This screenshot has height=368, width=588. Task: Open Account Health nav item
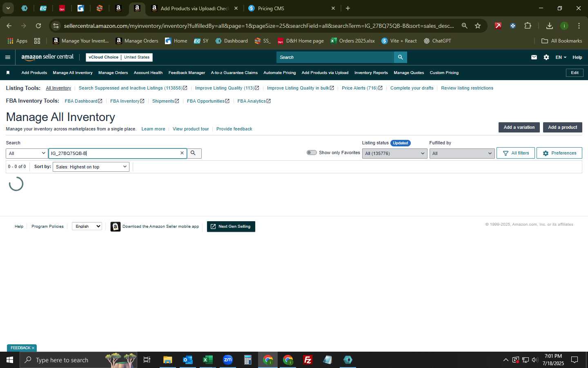(148, 73)
